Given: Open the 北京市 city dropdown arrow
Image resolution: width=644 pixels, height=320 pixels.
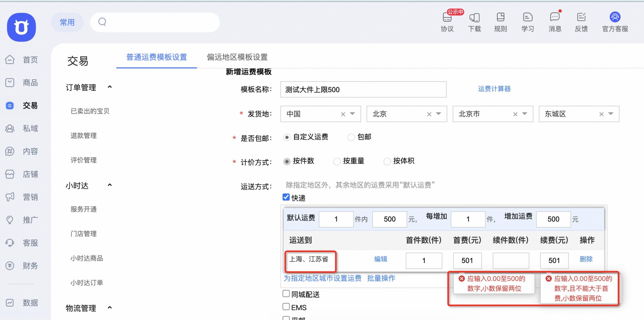Looking at the screenshot, I should (525, 114).
